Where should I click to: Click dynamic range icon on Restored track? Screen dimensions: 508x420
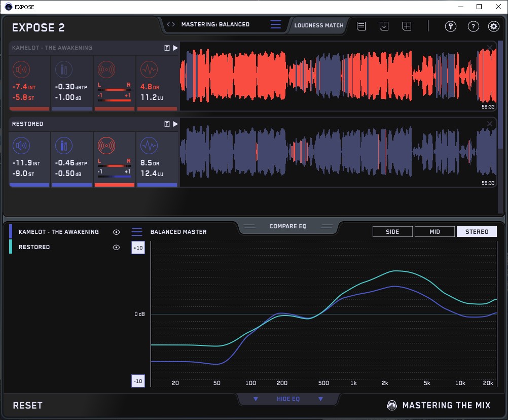click(x=149, y=146)
